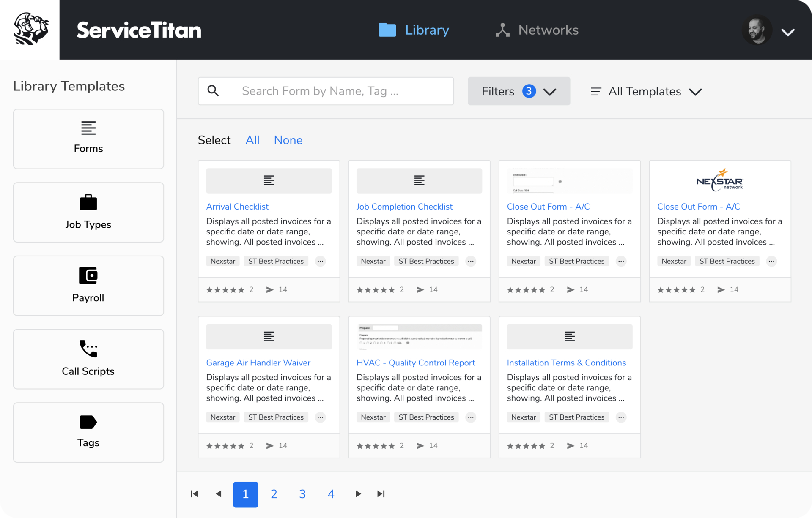Open the Garage Air Handler Waiver template
This screenshot has height=518, width=812.
click(258, 363)
